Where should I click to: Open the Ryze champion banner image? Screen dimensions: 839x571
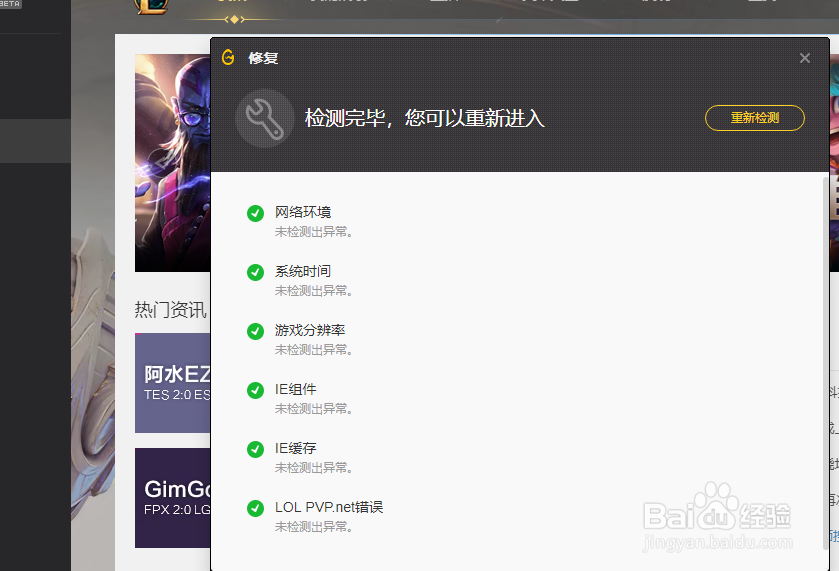coord(172,163)
